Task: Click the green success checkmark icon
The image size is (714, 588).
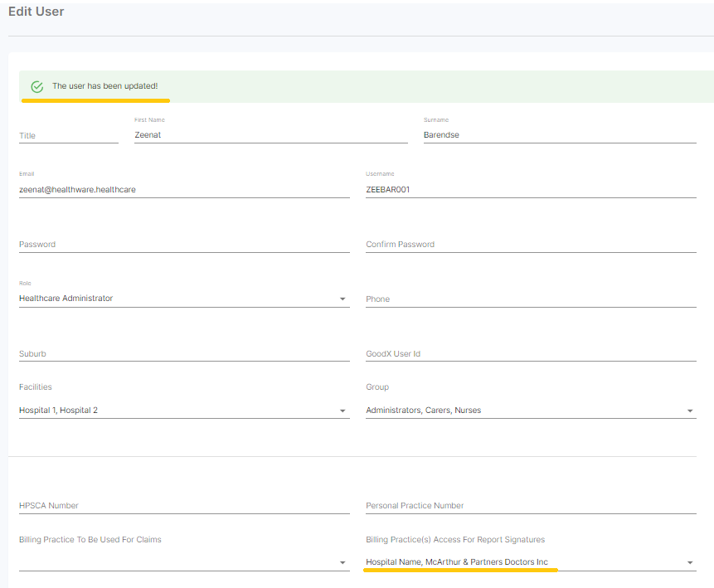Action: (36, 86)
